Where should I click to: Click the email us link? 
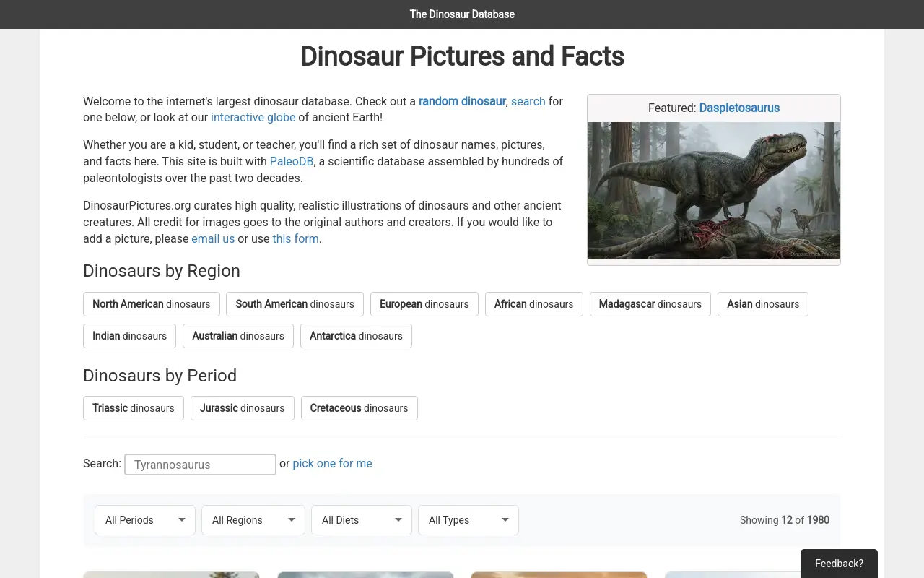[213, 238]
